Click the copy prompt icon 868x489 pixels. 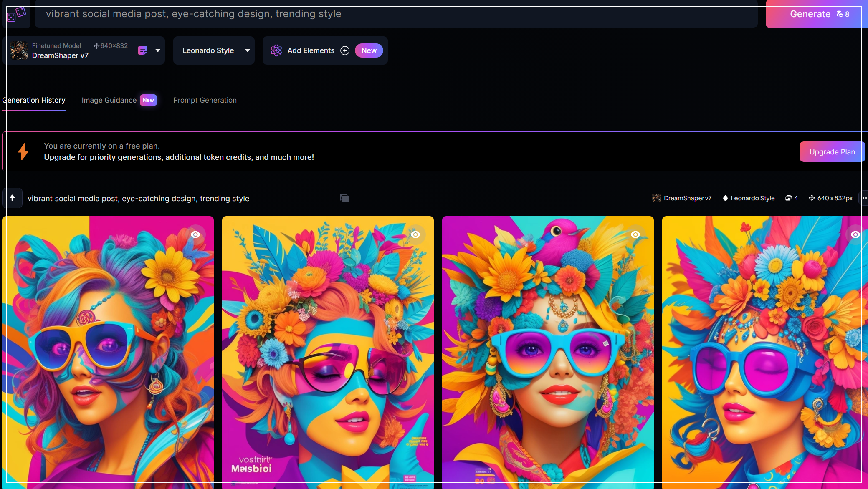344,198
